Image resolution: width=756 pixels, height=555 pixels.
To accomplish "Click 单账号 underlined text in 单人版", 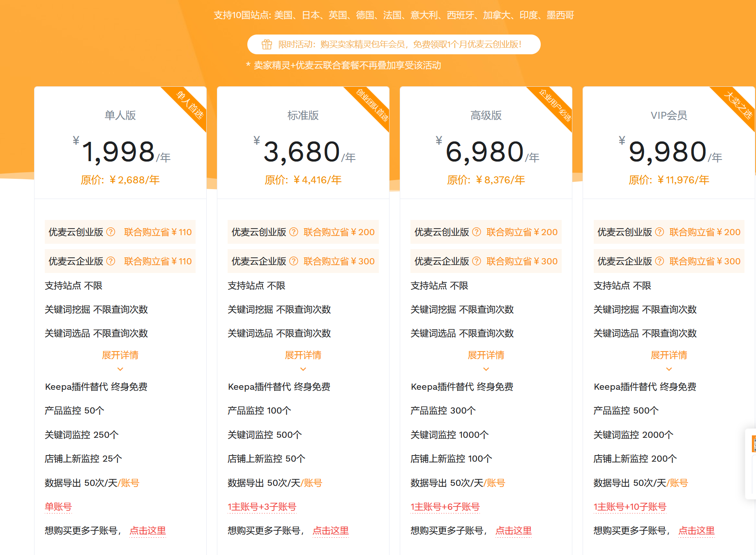I will click(x=58, y=507).
